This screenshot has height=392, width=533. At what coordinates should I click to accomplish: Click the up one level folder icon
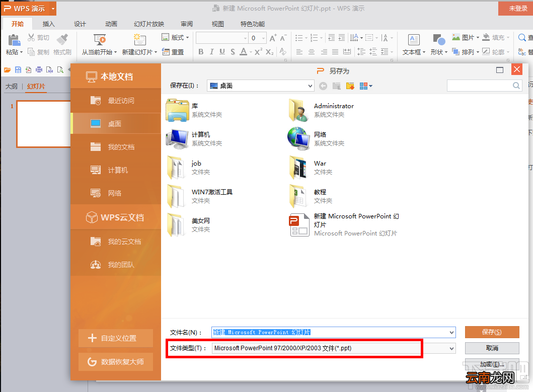337,86
